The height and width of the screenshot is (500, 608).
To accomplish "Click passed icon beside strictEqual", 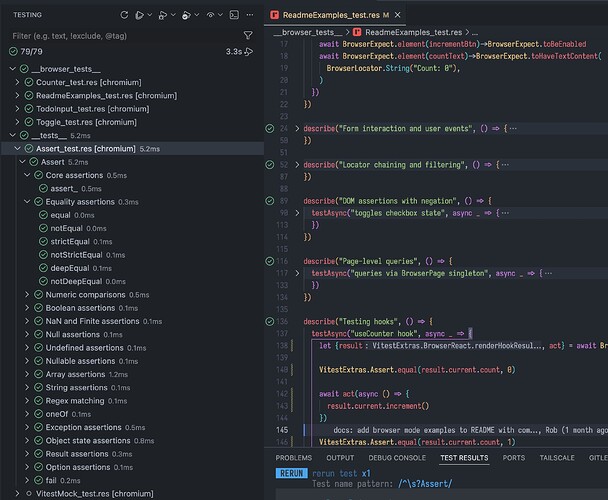I will tap(43, 242).
